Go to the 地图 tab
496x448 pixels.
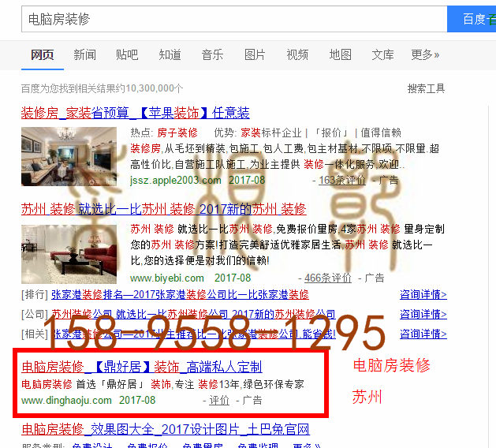pos(341,54)
